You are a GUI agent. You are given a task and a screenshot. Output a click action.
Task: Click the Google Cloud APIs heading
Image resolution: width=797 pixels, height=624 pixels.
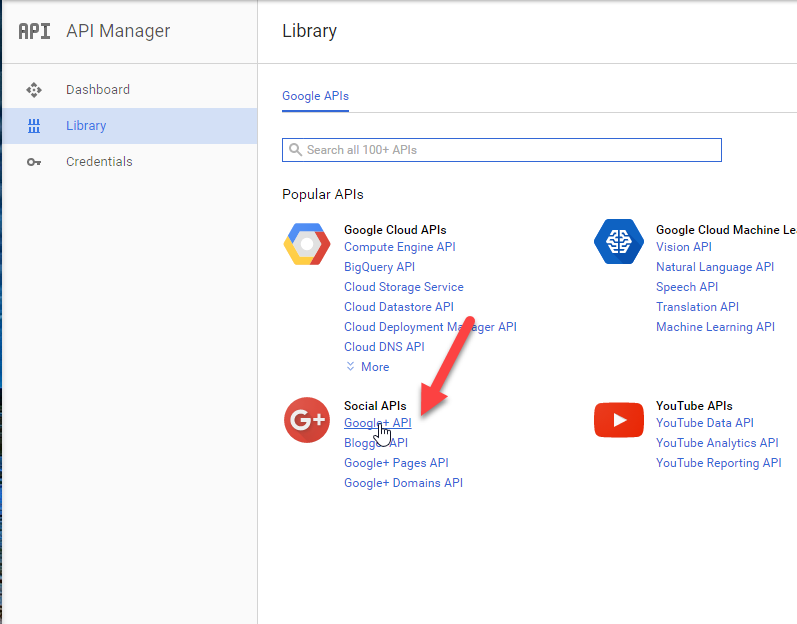pyautogui.click(x=395, y=230)
